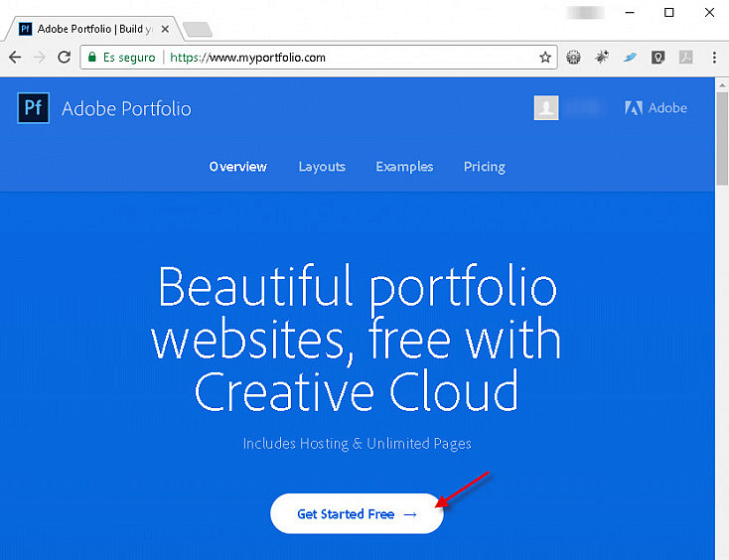Open the user profile avatar
This screenshot has height=560, width=729.
click(x=546, y=108)
